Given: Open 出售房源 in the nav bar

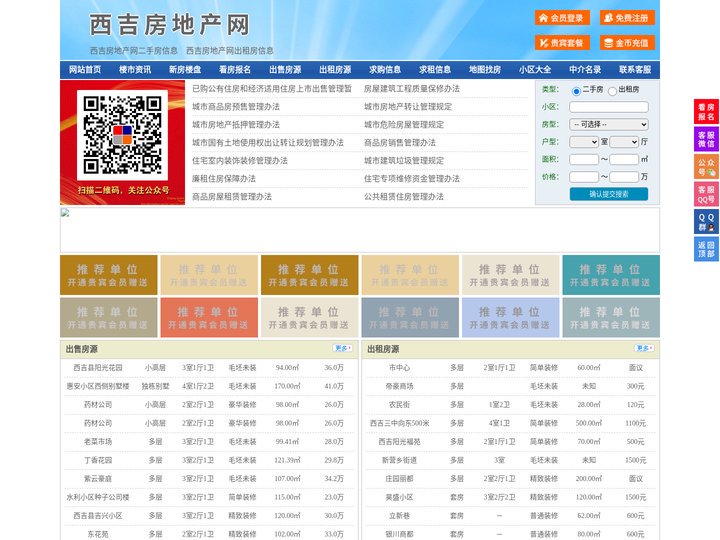Looking at the screenshot, I should 285,70.
